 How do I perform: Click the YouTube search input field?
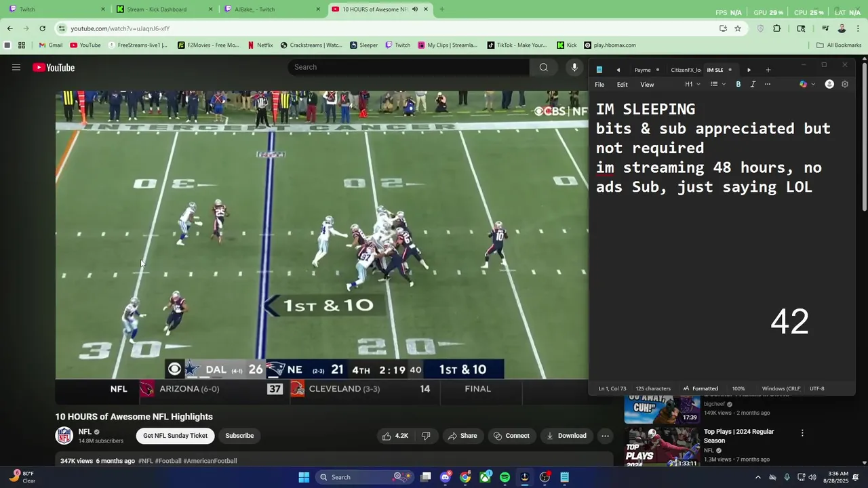tap(408, 67)
